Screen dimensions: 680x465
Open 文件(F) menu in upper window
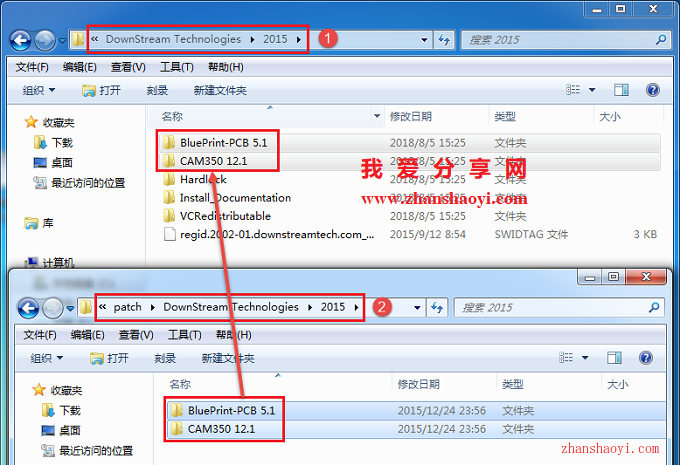coord(32,67)
